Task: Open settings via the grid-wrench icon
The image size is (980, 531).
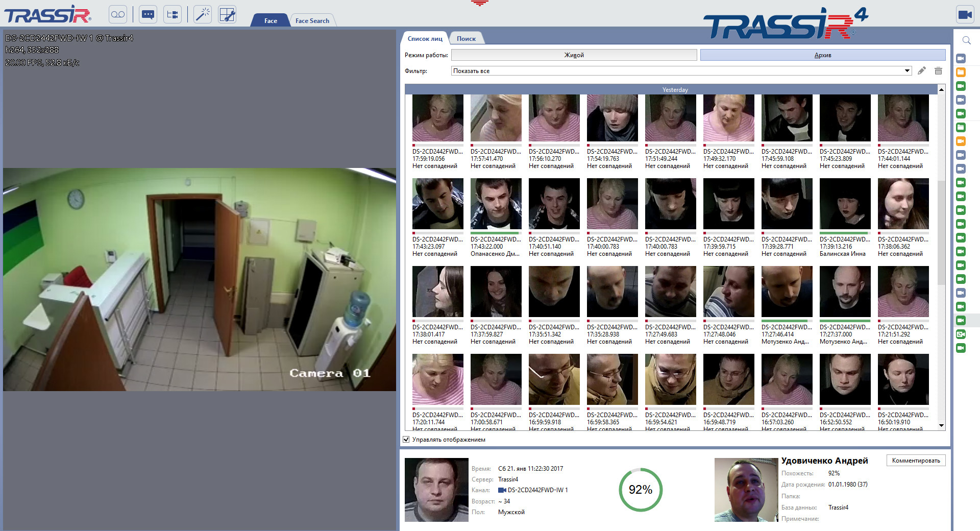Action: tap(227, 14)
